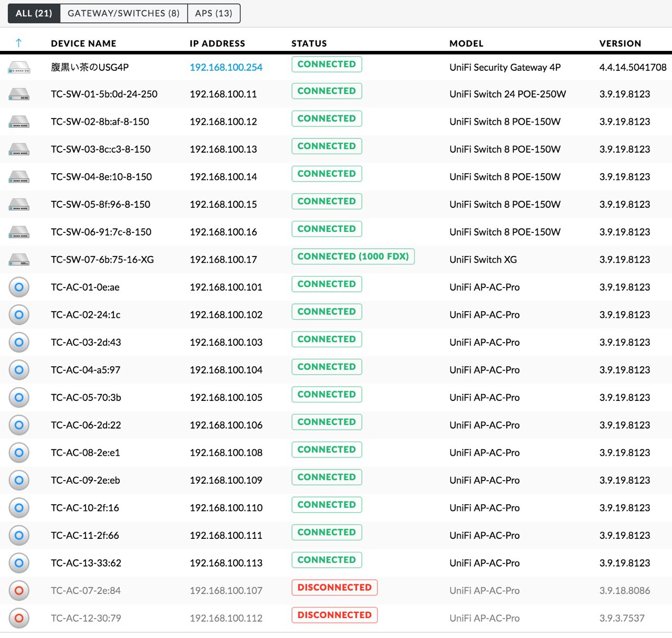Sort by the STATUS column header
The height and width of the screenshot is (638, 672).
coord(309,44)
